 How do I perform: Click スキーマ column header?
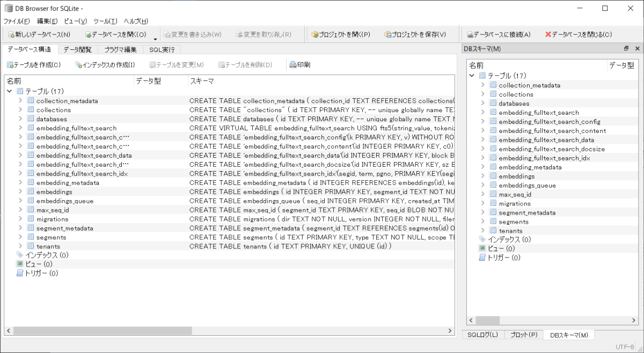click(321, 81)
